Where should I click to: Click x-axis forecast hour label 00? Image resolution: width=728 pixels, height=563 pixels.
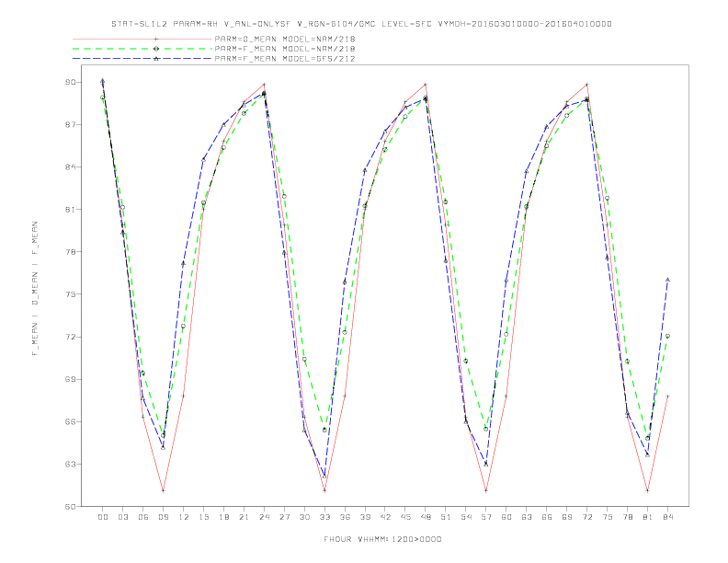103,517
